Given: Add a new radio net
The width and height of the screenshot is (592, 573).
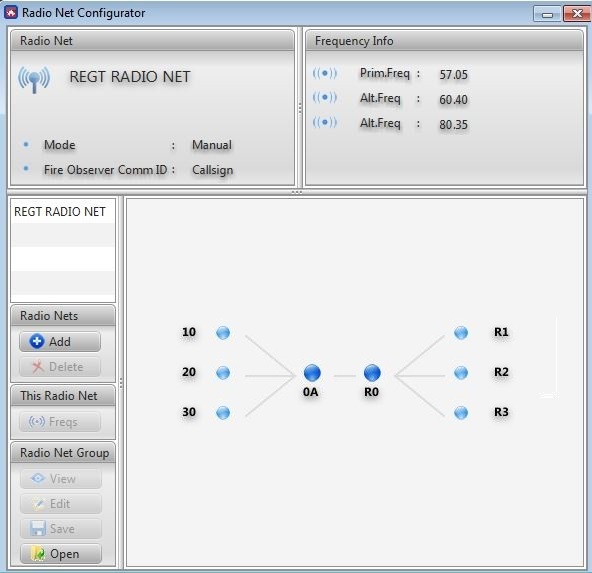Looking at the screenshot, I should pos(60,342).
